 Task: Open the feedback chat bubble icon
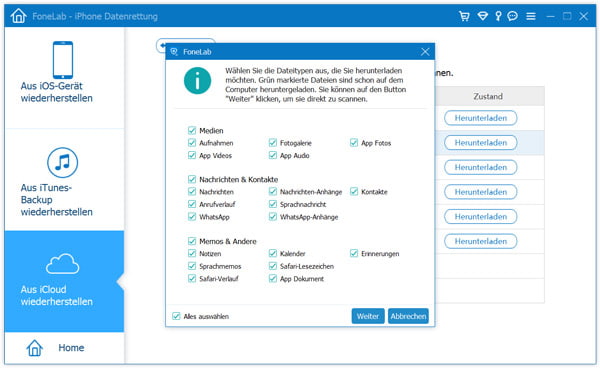click(512, 16)
